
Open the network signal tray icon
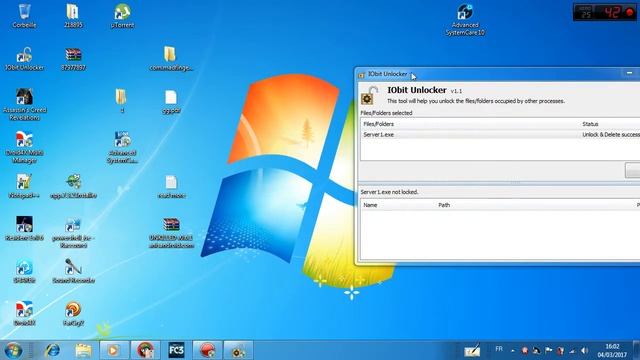pos(572,351)
